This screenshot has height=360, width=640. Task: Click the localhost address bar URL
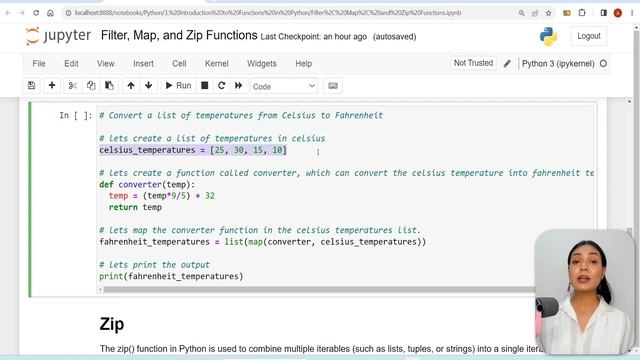point(268,13)
